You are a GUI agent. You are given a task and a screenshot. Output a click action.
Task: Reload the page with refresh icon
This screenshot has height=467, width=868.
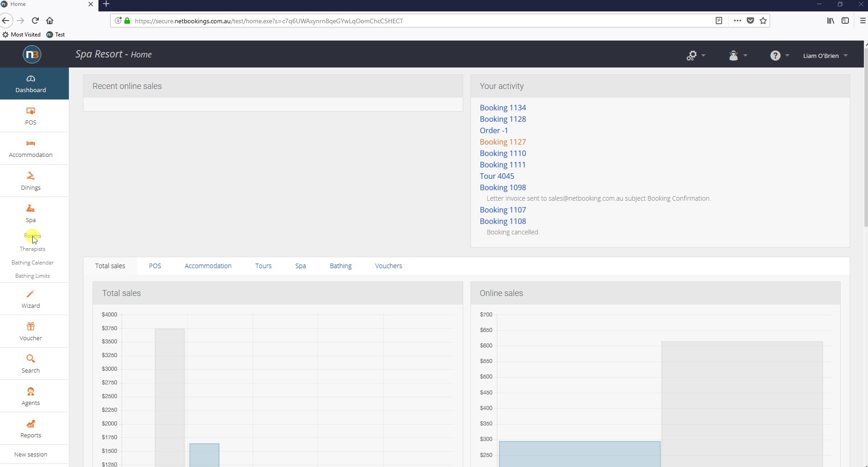[x=35, y=21]
